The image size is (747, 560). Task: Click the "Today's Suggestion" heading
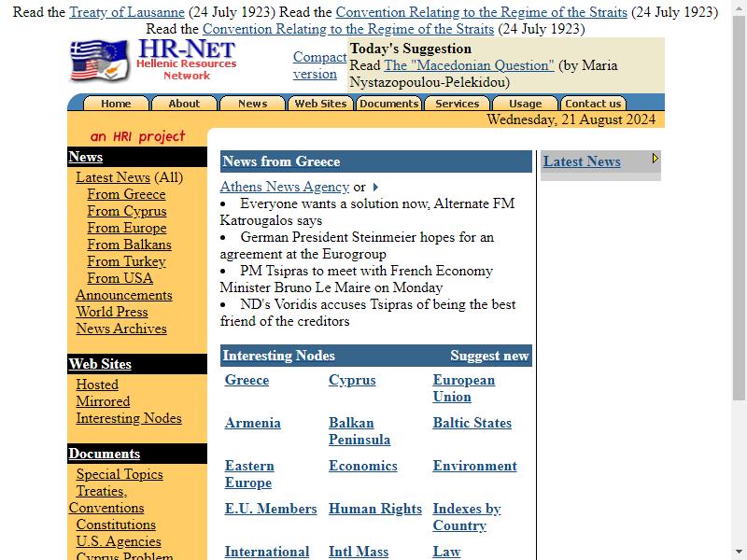point(411,49)
